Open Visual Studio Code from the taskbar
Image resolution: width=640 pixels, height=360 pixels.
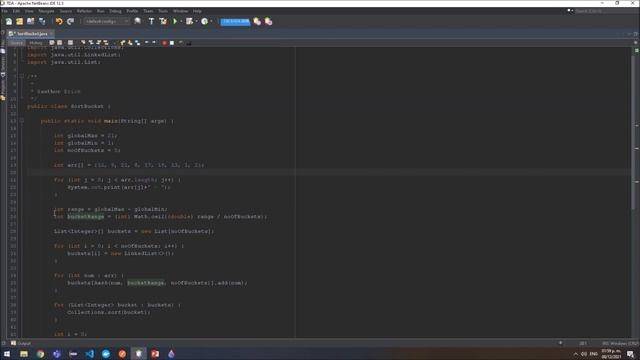(89, 354)
